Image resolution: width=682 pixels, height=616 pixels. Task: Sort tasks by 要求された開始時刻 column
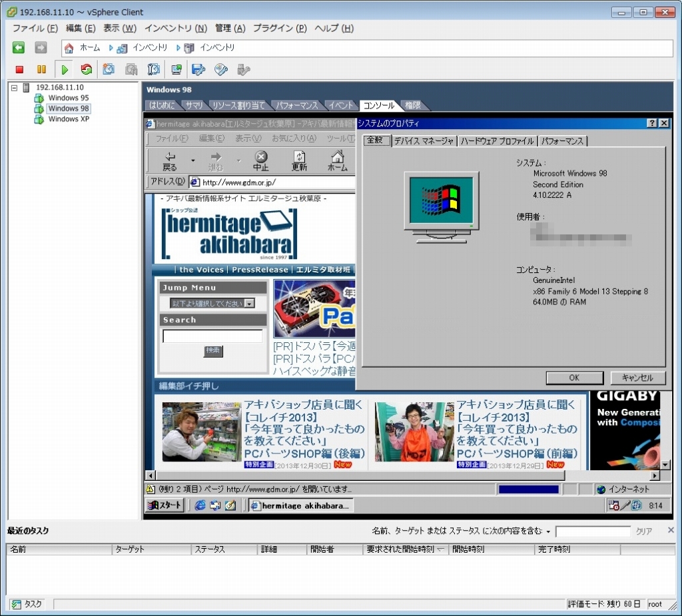click(406, 549)
